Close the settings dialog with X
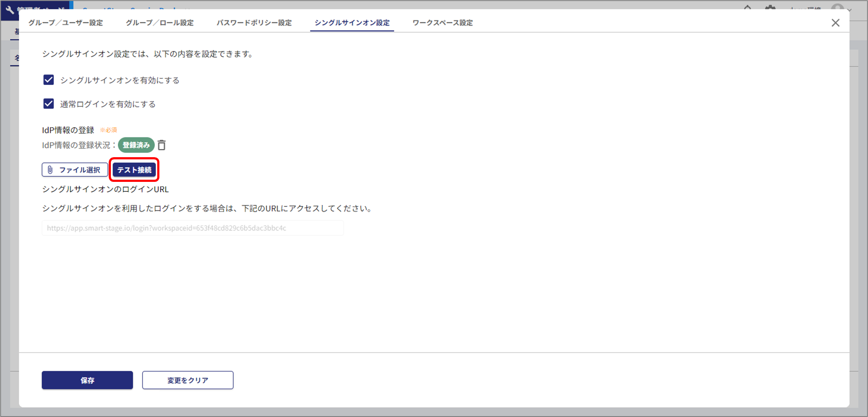This screenshot has height=417, width=868. pos(835,23)
